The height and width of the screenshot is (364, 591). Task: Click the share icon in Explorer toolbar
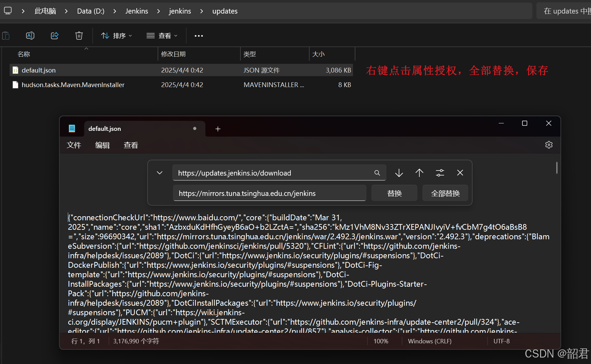[x=55, y=36]
